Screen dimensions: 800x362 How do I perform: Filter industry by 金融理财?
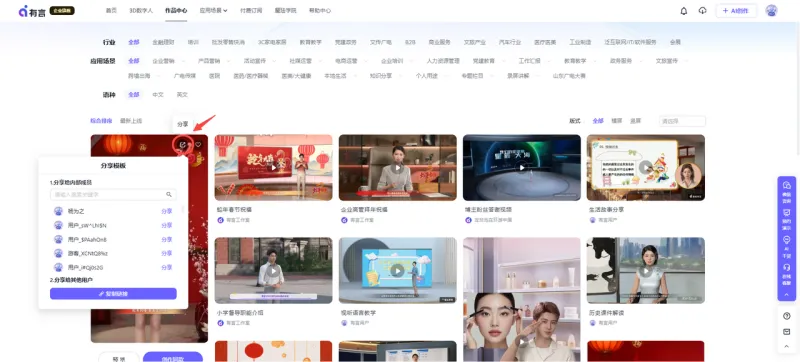tap(163, 42)
